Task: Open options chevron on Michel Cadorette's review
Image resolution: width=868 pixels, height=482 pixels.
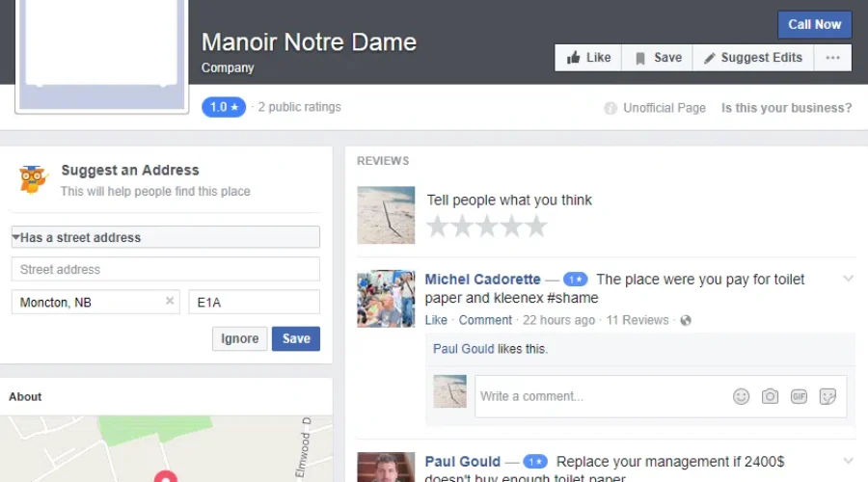Action: pyautogui.click(x=849, y=279)
